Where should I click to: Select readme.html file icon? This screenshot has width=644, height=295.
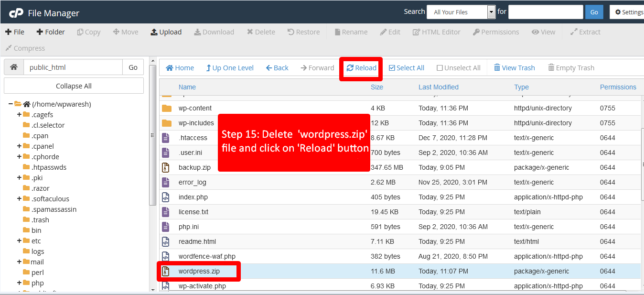[166, 241]
